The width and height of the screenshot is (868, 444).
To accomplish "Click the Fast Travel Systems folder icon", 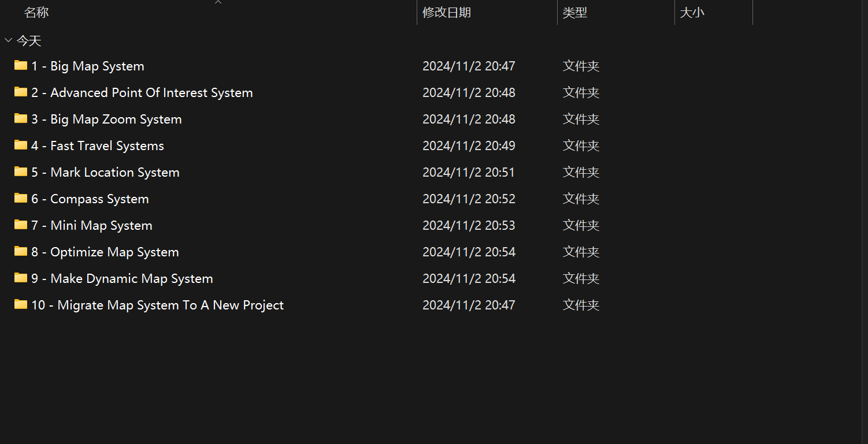I will click(x=21, y=145).
